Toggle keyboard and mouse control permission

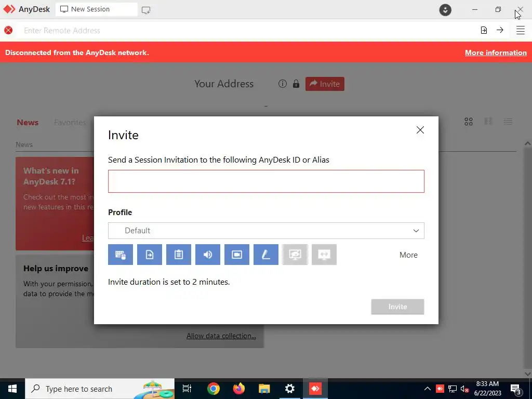(x=121, y=255)
